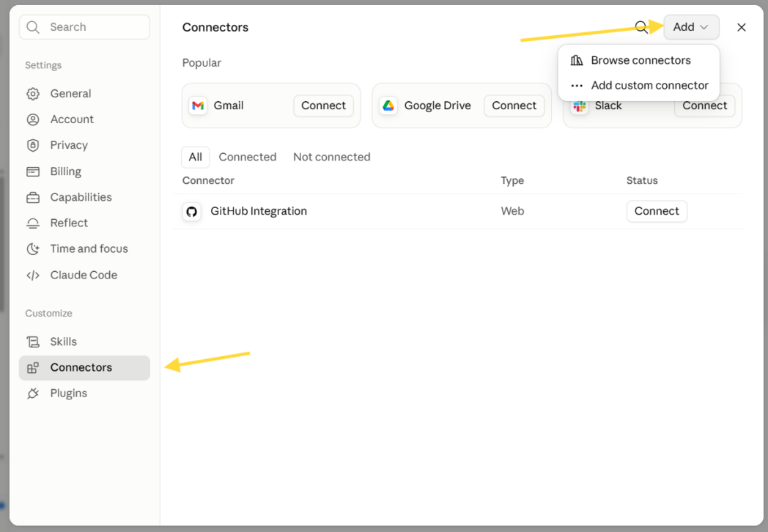Screen dimensions: 768x532
Task: Click the Slack logo icon
Action: 580,106
